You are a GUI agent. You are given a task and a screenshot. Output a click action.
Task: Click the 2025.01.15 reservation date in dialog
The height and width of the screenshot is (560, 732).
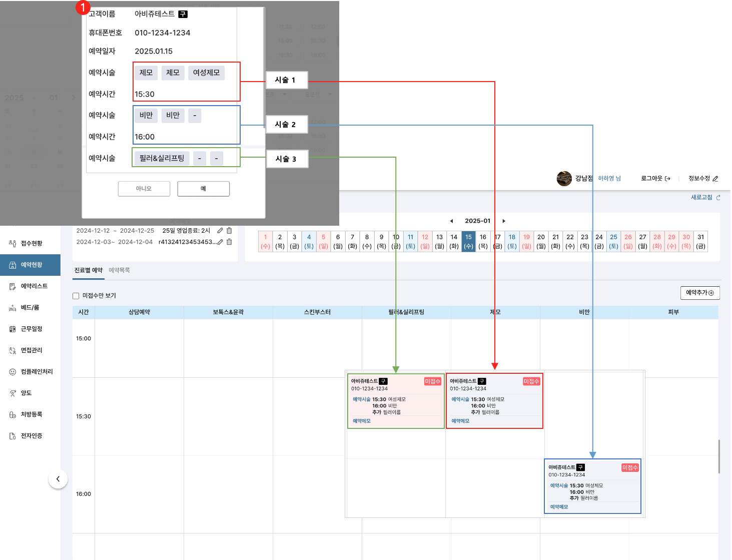(154, 51)
